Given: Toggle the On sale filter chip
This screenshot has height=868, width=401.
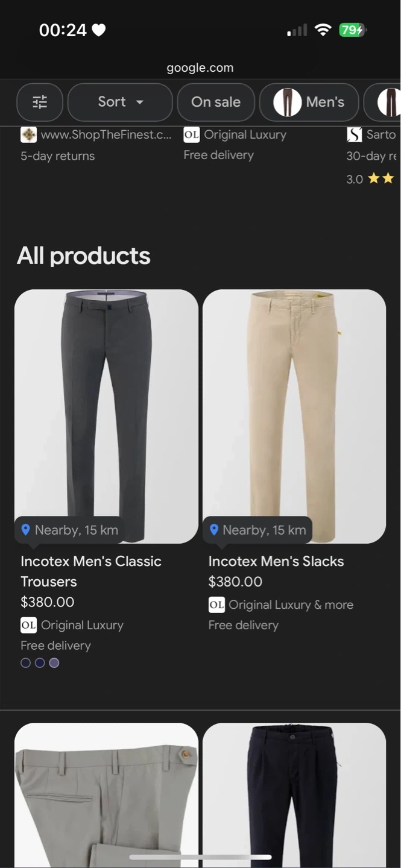Looking at the screenshot, I should pos(216,102).
